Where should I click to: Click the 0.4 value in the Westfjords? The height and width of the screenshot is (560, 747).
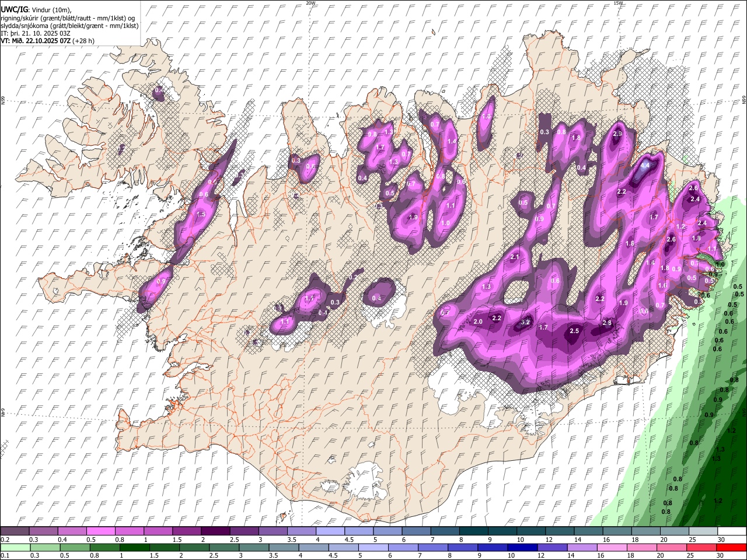tap(159, 92)
